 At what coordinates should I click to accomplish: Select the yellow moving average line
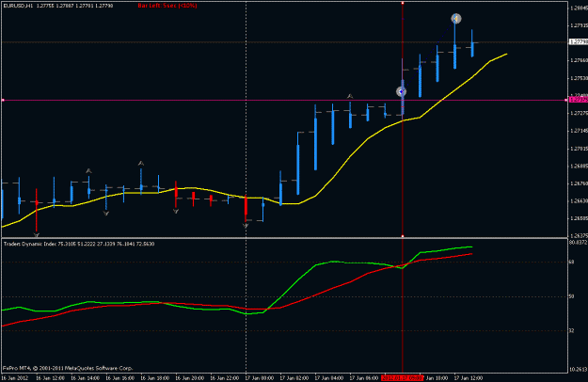[351, 156]
